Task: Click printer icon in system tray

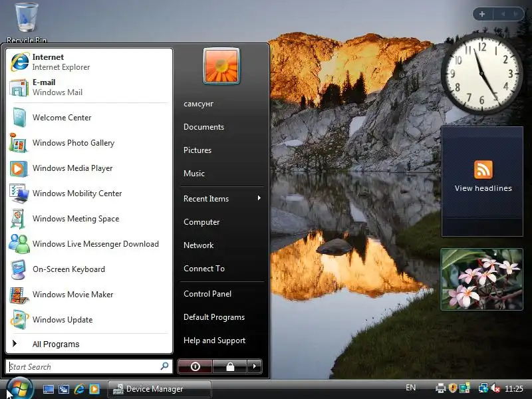Action: pos(440,388)
